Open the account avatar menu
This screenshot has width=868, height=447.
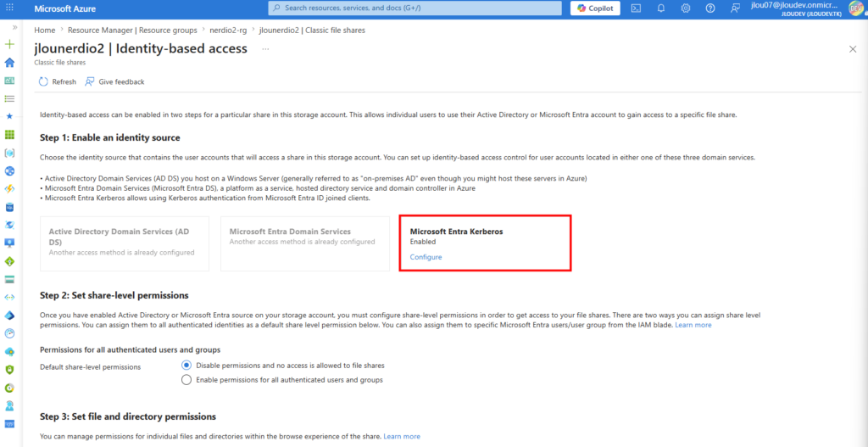(856, 8)
